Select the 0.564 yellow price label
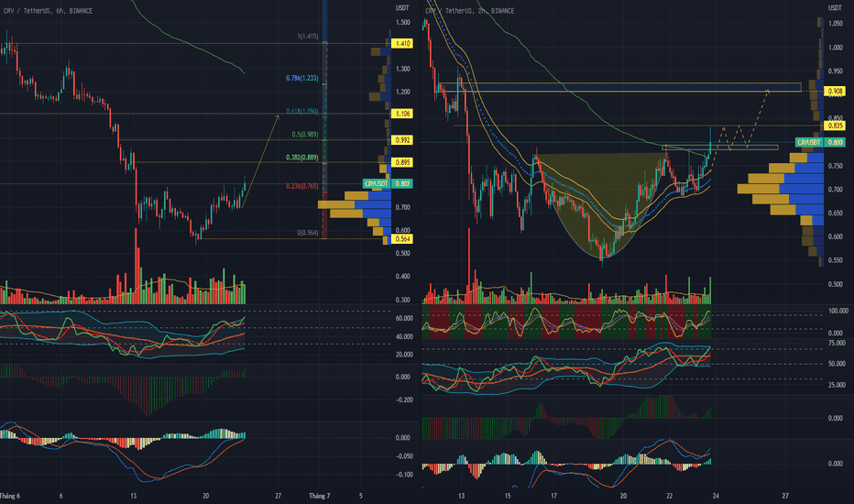854x504 pixels. [x=402, y=238]
